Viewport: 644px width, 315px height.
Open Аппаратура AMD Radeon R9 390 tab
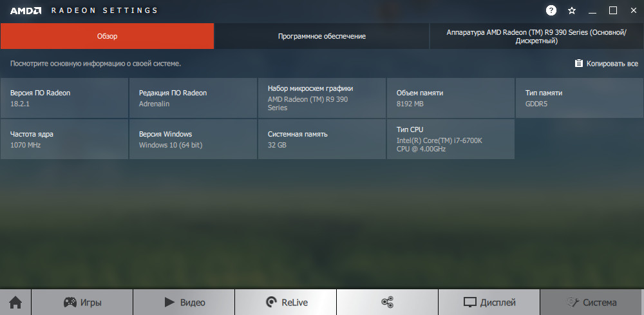click(x=536, y=36)
